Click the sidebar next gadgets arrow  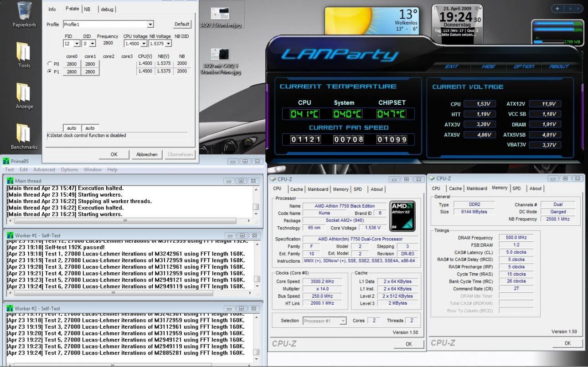pos(578,9)
